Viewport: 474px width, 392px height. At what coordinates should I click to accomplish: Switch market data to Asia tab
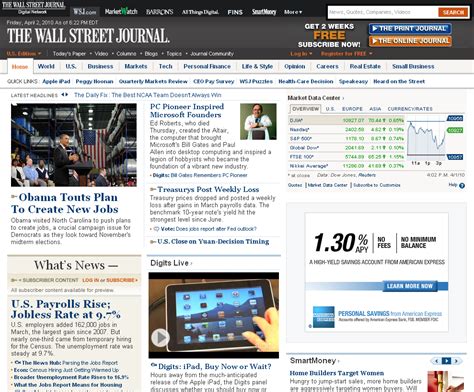[375, 109]
